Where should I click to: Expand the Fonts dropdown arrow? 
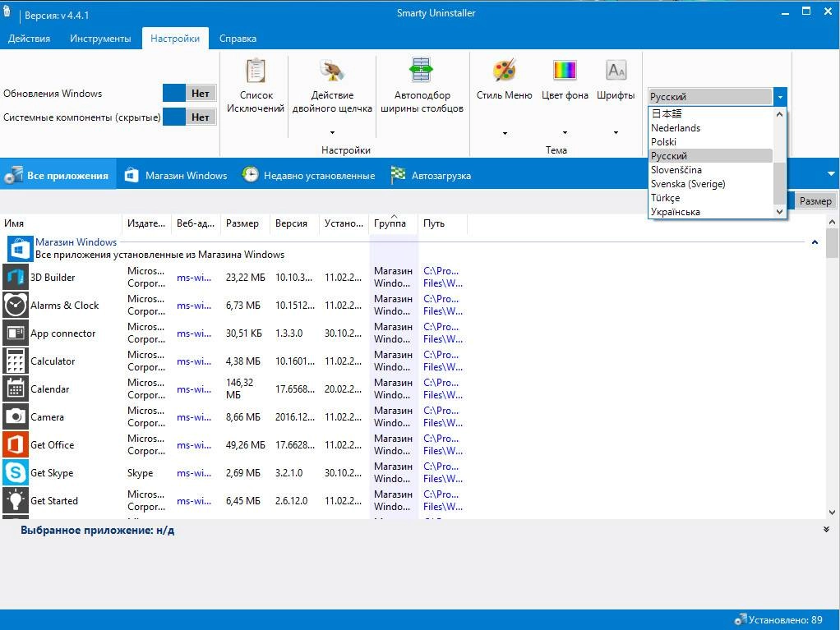tap(616, 132)
